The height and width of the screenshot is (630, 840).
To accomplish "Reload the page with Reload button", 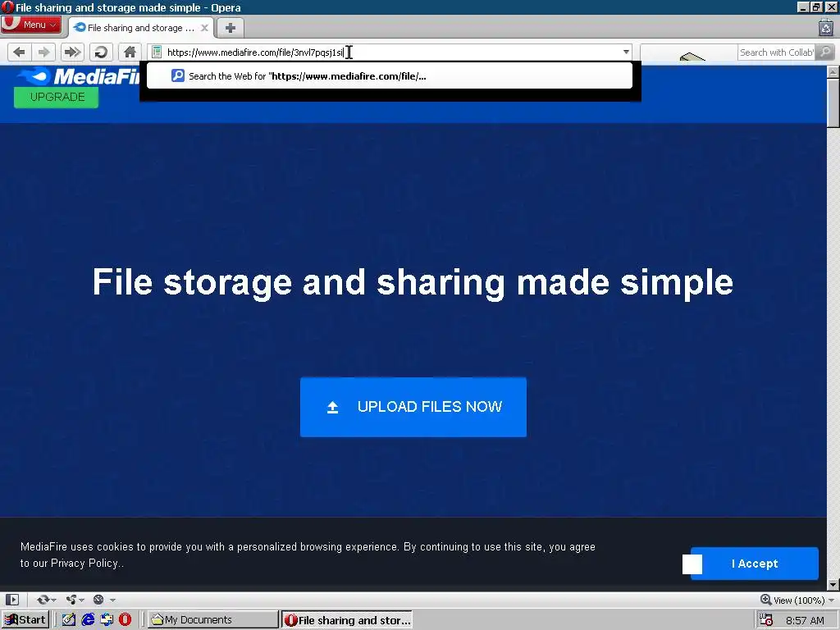I will (x=101, y=52).
